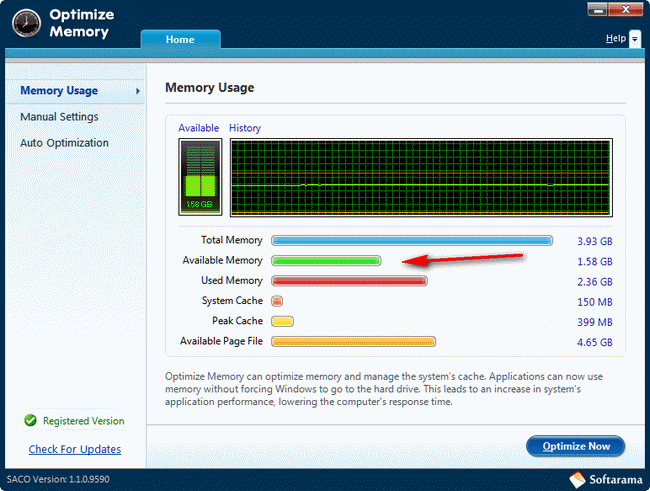Minimize the Optimize Memory window
The width and height of the screenshot is (650, 491).
[597, 10]
